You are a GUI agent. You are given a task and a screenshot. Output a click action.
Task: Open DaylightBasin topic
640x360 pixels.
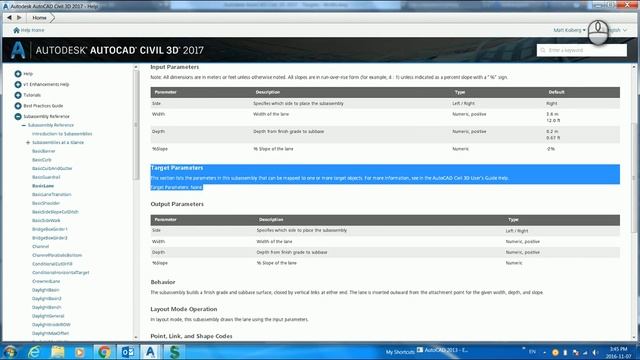click(45, 290)
